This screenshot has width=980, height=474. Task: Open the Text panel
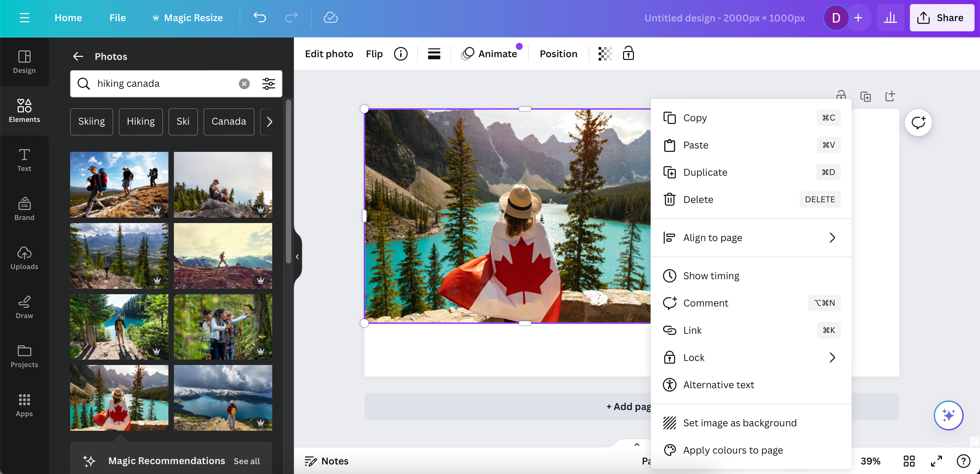point(24,160)
